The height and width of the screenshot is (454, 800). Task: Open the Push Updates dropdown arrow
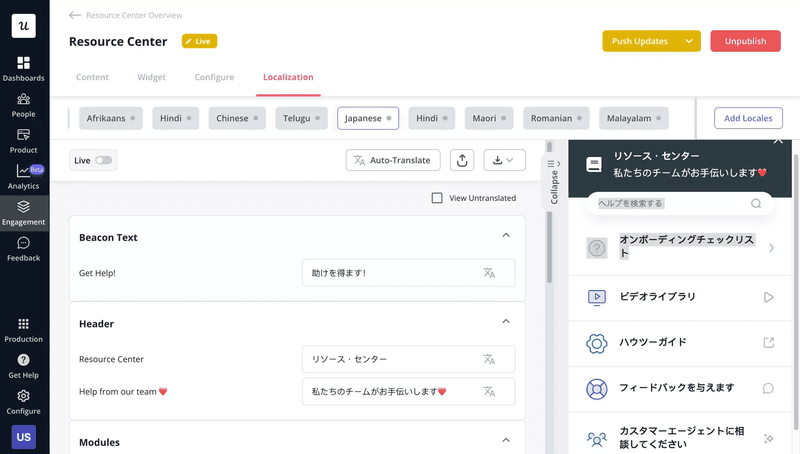(x=689, y=41)
